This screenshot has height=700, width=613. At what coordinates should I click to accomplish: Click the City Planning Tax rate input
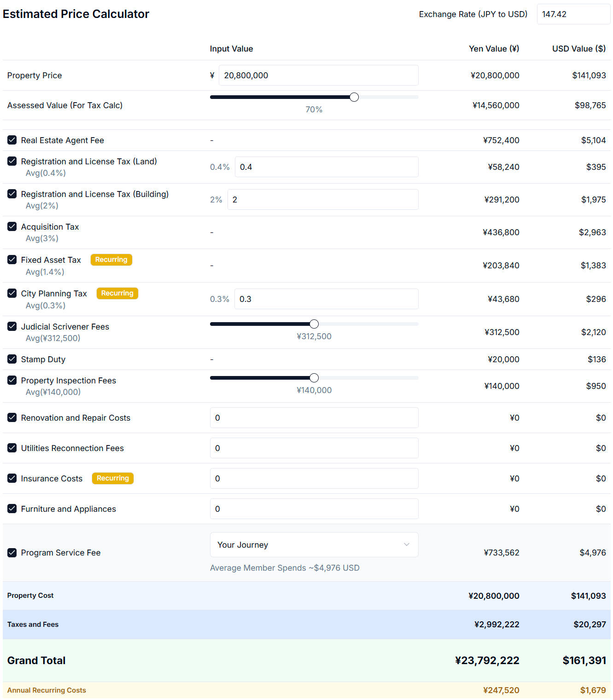point(326,299)
